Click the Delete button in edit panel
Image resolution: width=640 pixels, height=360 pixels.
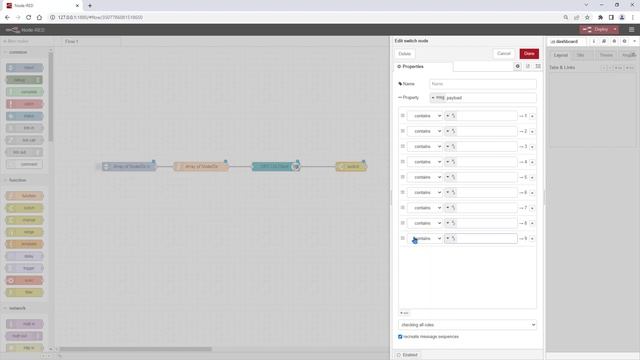[x=404, y=53]
